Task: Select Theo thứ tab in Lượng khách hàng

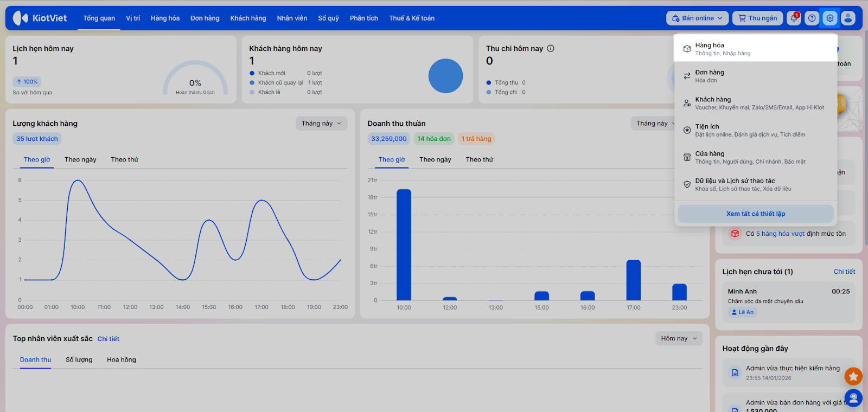Action: pyautogui.click(x=125, y=159)
